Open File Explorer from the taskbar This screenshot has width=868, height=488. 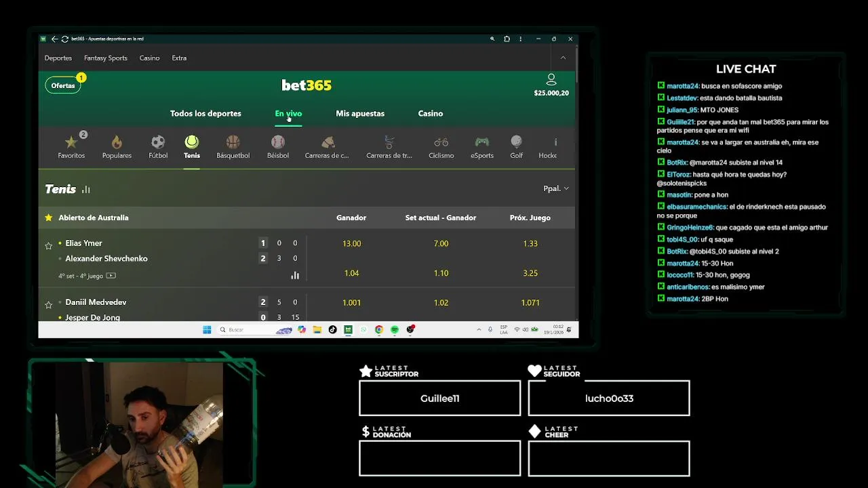(317, 330)
